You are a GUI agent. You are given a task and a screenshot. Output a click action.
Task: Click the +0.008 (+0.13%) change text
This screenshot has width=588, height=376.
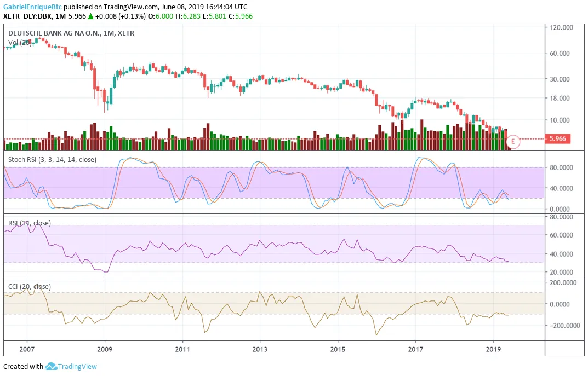click(x=121, y=16)
